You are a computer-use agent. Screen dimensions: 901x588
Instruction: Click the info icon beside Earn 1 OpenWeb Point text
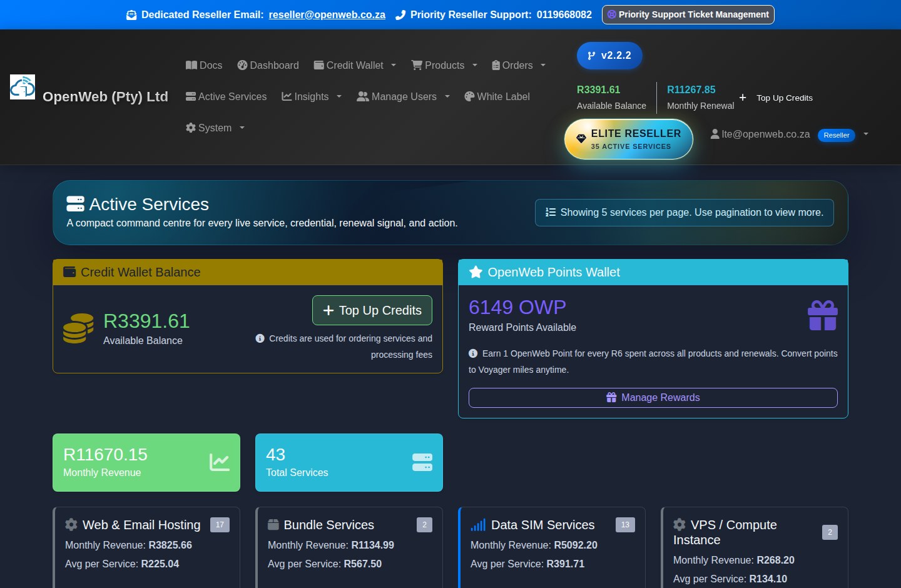coord(473,353)
